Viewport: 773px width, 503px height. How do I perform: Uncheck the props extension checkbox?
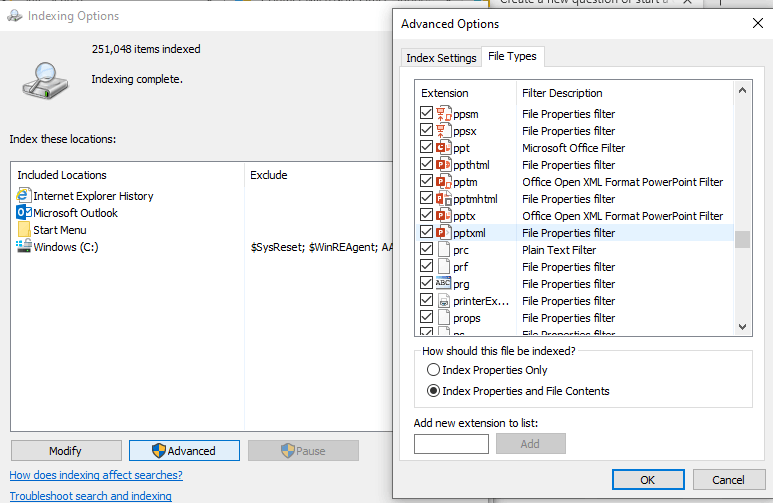pos(426,317)
